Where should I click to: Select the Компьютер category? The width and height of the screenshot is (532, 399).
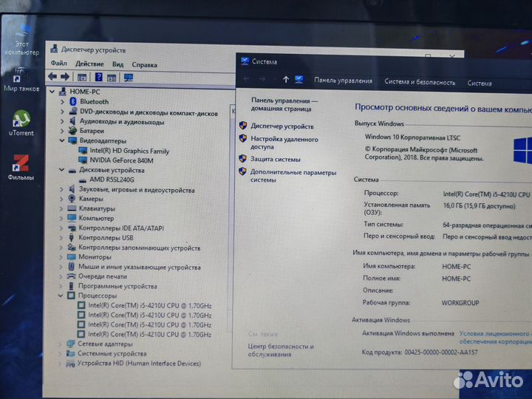click(96, 218)
